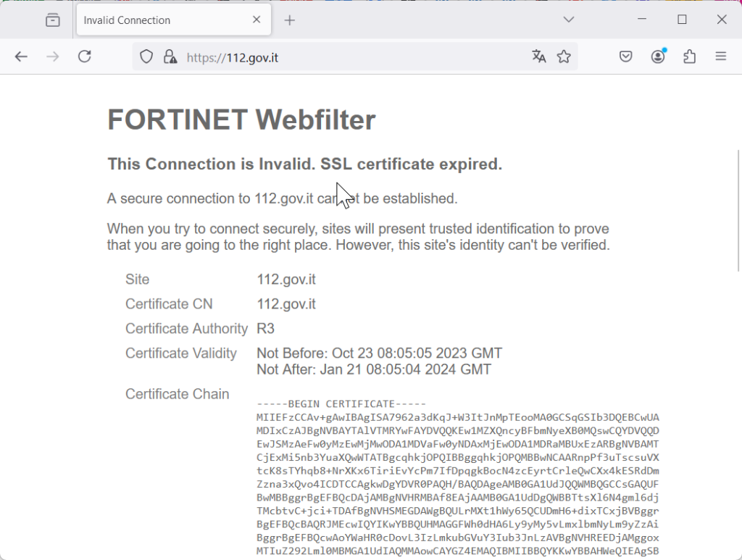Click the forward navigation arrow
The height and width of the screenshot is (560, 742).
52,57
